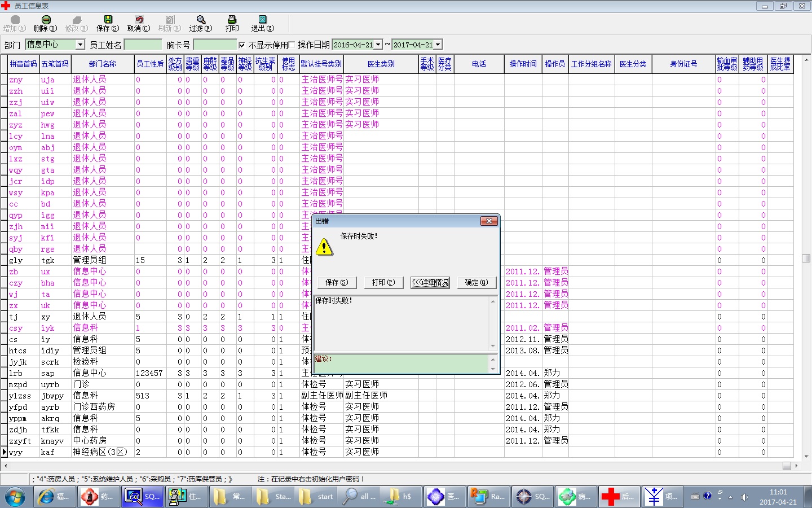The width and height of the screenshot is (812, 508).
Task: Click the 工作分组名称 column header
Action: coord(592,64)
